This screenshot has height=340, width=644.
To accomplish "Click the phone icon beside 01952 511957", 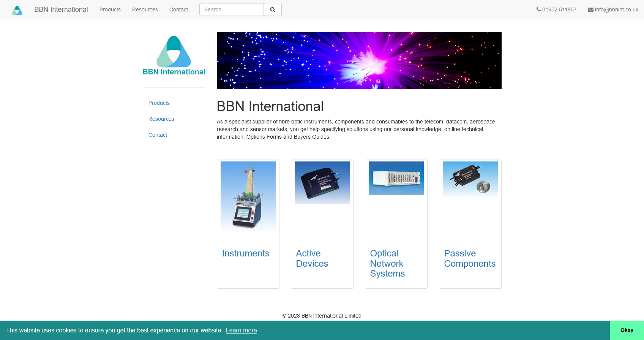I will (x=538, y=9).
